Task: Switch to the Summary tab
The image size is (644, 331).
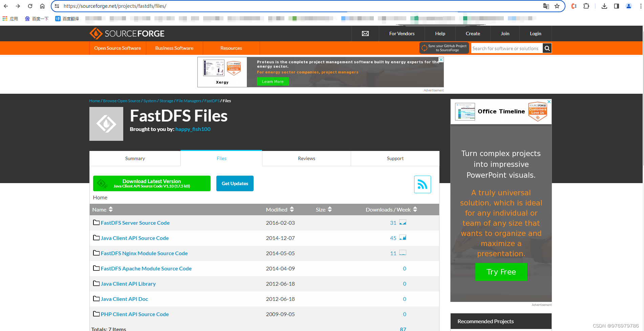Action: coord(135,158)
